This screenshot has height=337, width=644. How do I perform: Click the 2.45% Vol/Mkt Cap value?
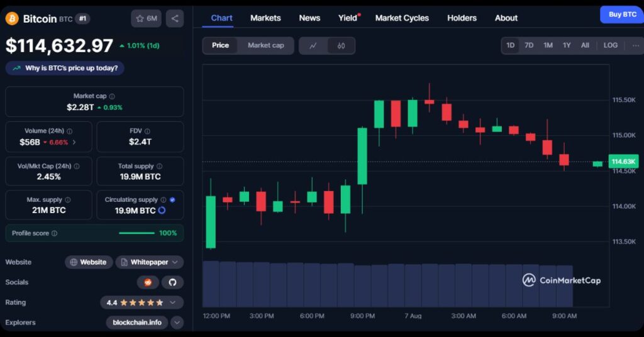[48, 177]
